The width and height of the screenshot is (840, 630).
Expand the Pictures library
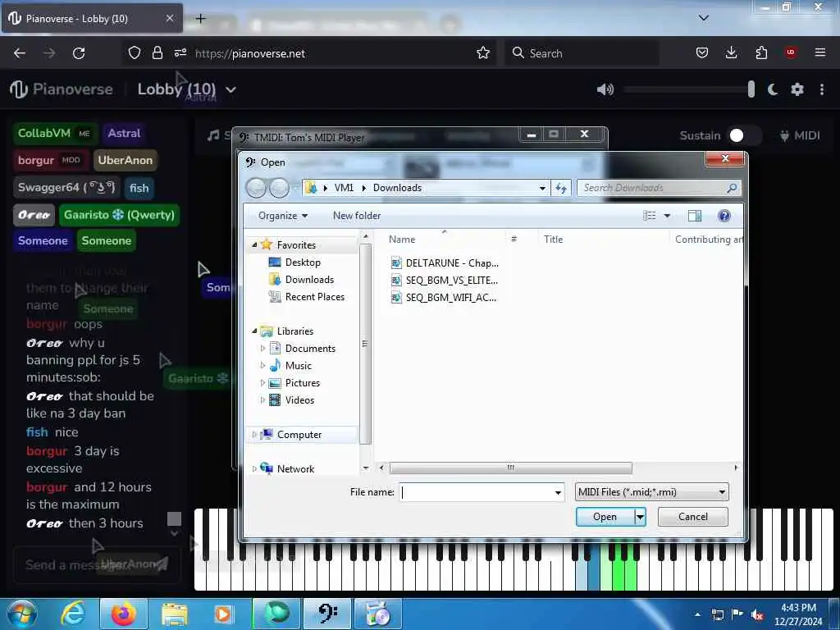coord(262,382)
